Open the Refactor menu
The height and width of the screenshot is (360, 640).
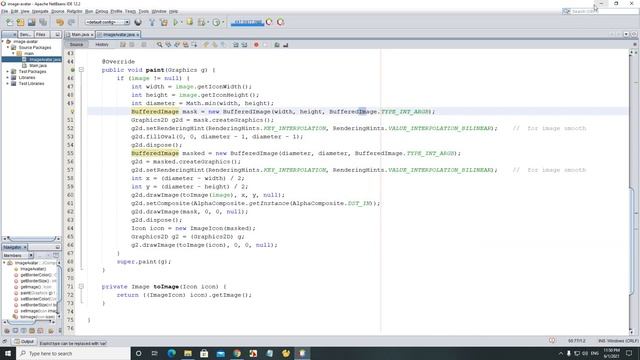[x=74, y=11]
